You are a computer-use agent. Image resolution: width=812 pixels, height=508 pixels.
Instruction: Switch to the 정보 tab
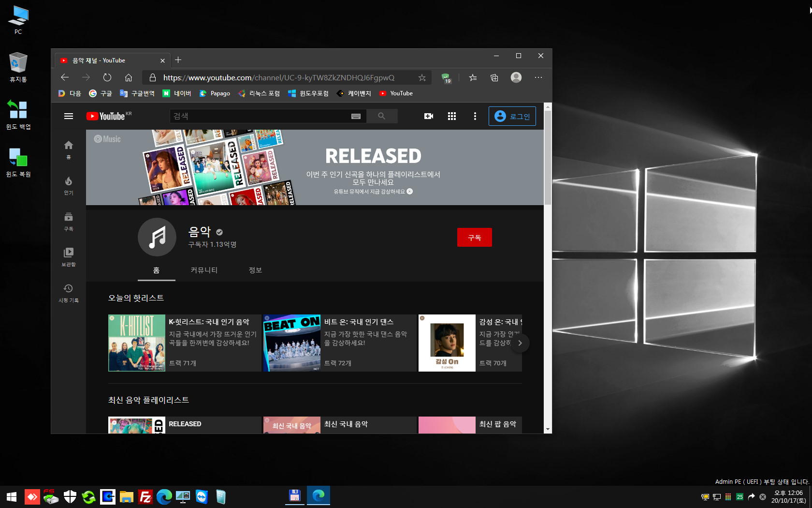point(255,270)
